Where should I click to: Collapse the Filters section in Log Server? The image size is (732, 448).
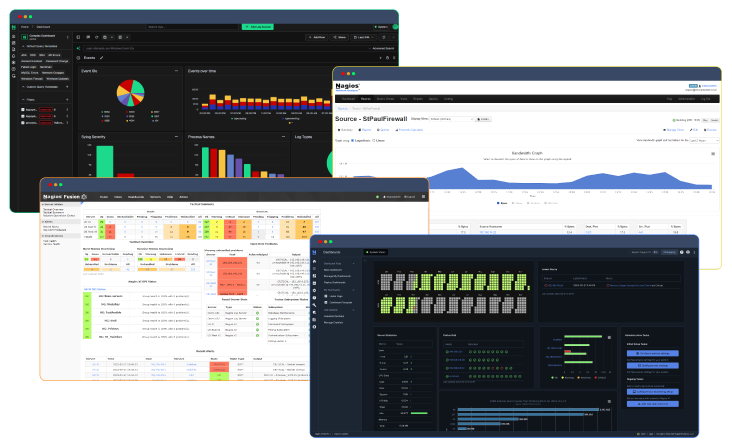point(23,100)
